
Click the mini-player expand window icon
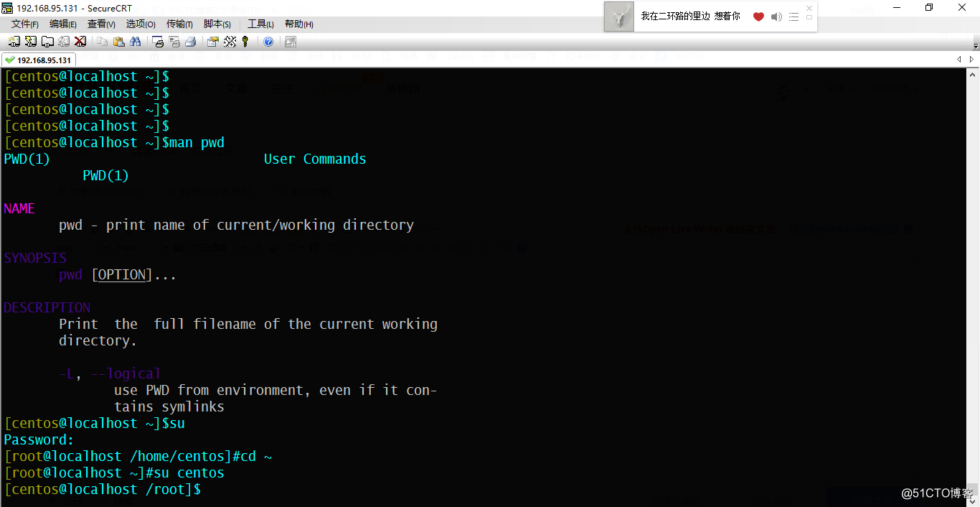click(x=809, y=18)
